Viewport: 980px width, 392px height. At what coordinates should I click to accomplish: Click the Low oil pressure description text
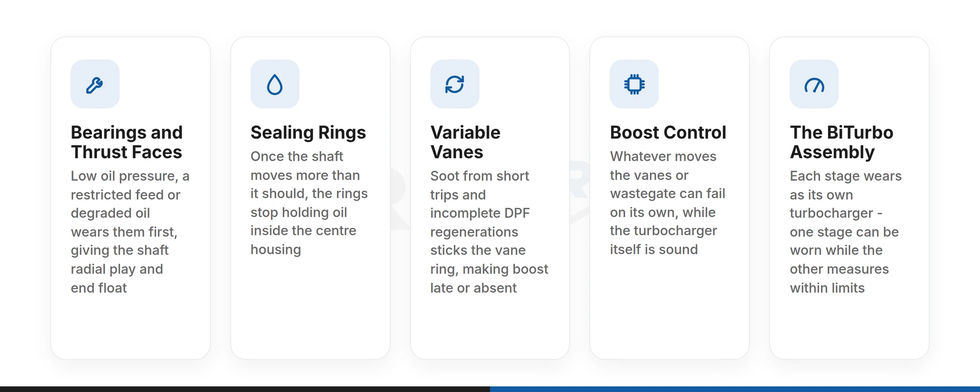(130, 232)
